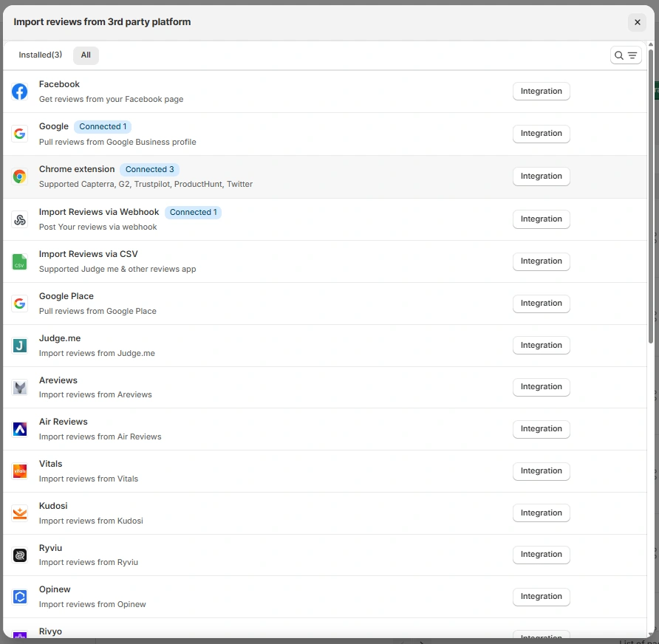Open Integration for Google Place
659x644 pixels.
pyautogui.click(x=541, y=303)
